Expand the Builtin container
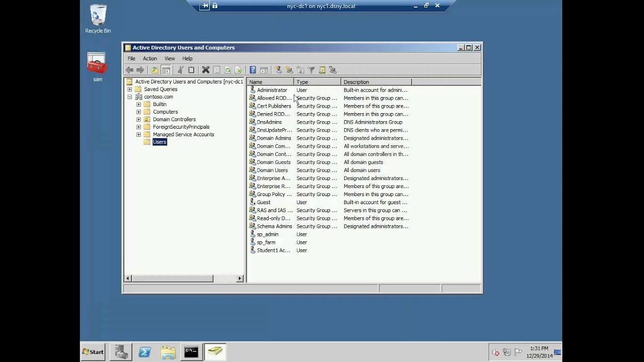Screen dimensions: 644x362 point(138,104)
